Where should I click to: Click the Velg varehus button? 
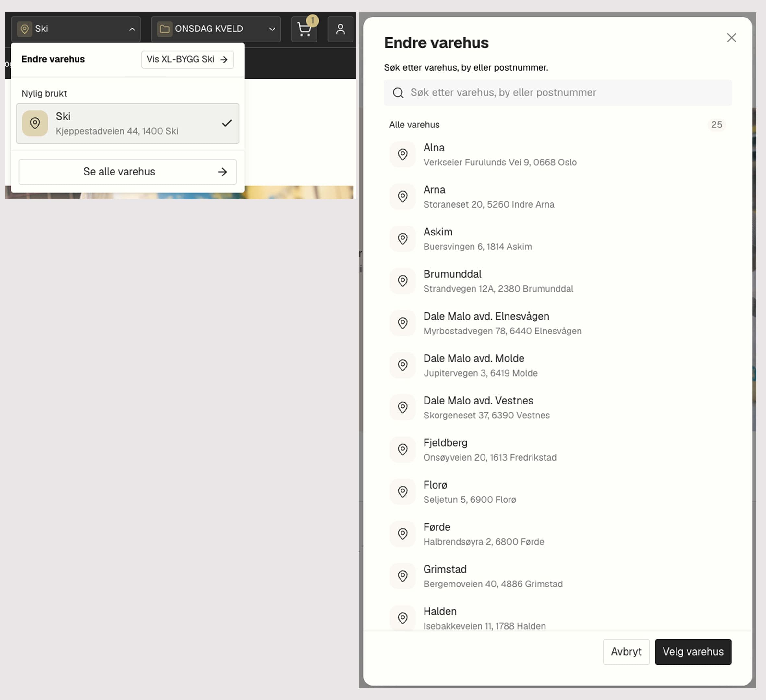[693, 652]
